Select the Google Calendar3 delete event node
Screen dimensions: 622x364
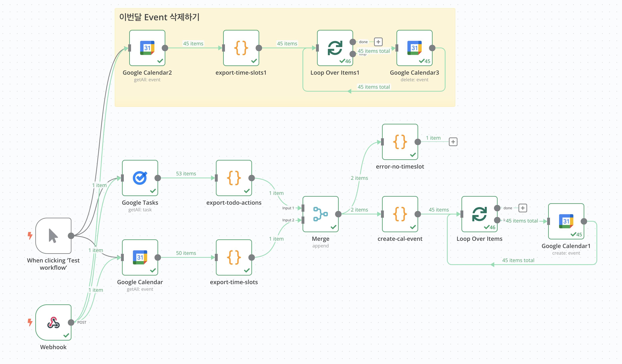coord(414,48)
